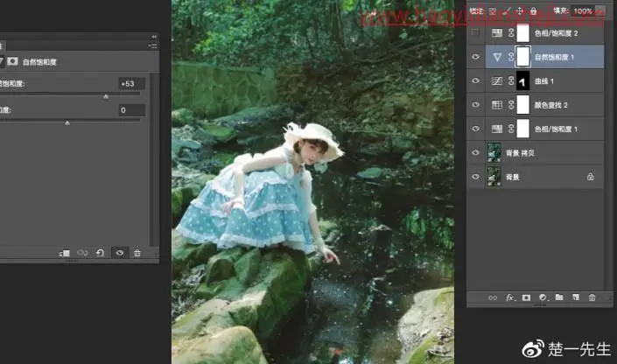Select the 曲线 1 layer name
This screenshot has height=364, width=617.
click(544, 81)
